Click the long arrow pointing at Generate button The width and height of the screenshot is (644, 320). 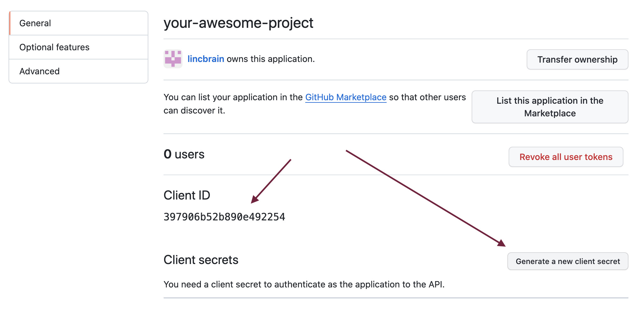click(x=425, y=198)
